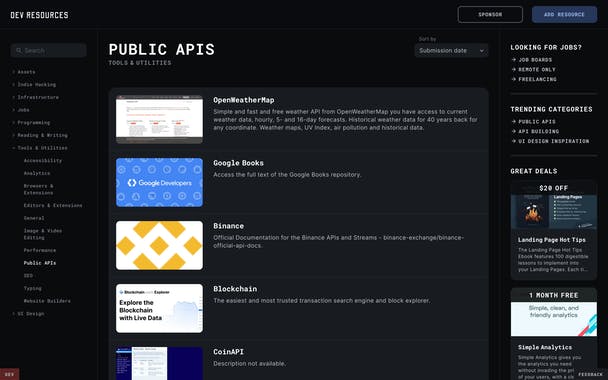Go to Remote Only jobs link
The height and width of the screenshot is (380, 608).
tap(537, 69)
